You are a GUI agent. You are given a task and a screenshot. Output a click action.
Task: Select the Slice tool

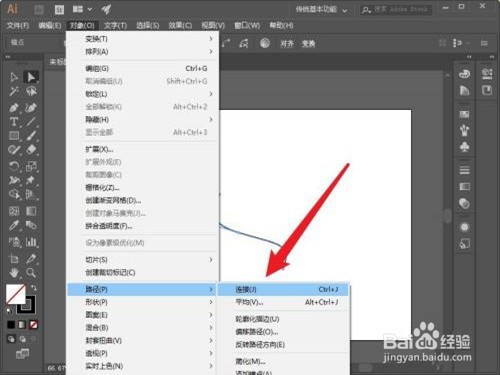31,258
